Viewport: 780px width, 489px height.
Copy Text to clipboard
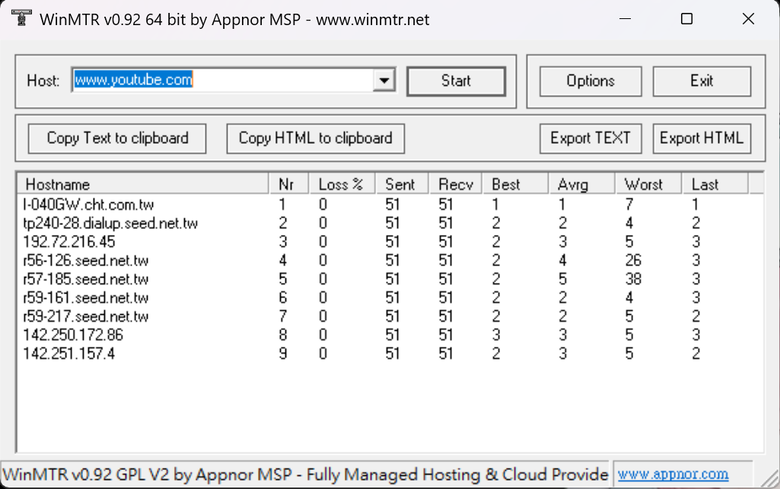117,138
